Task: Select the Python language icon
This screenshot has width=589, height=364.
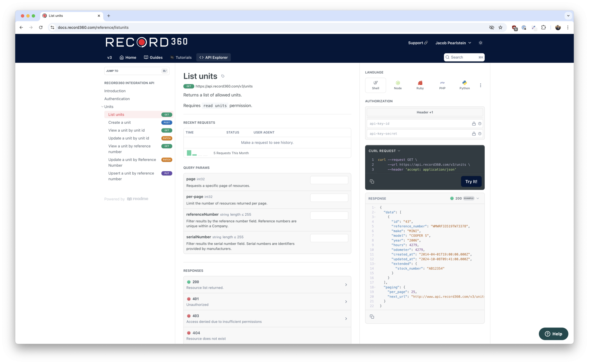Action: [x=464, y=85]
